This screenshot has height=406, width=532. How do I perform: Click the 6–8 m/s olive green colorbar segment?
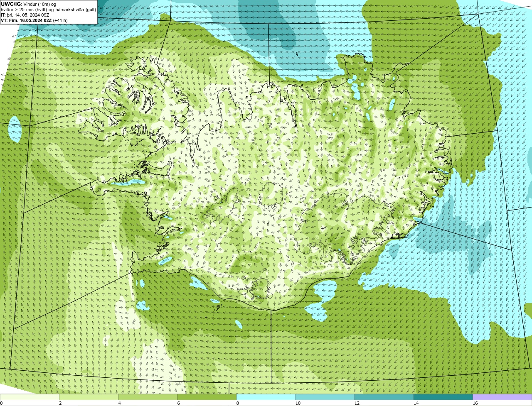coord(207,397)
